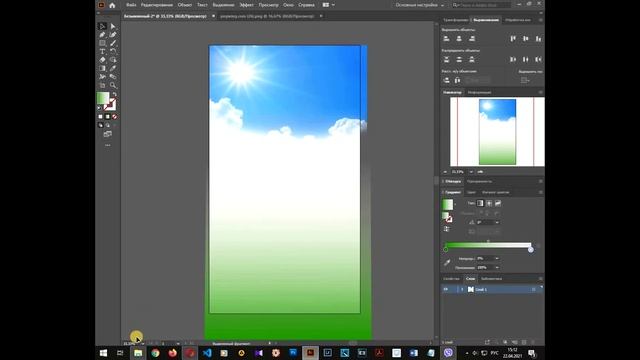Choose the radial gradient type button

(489, 203)
